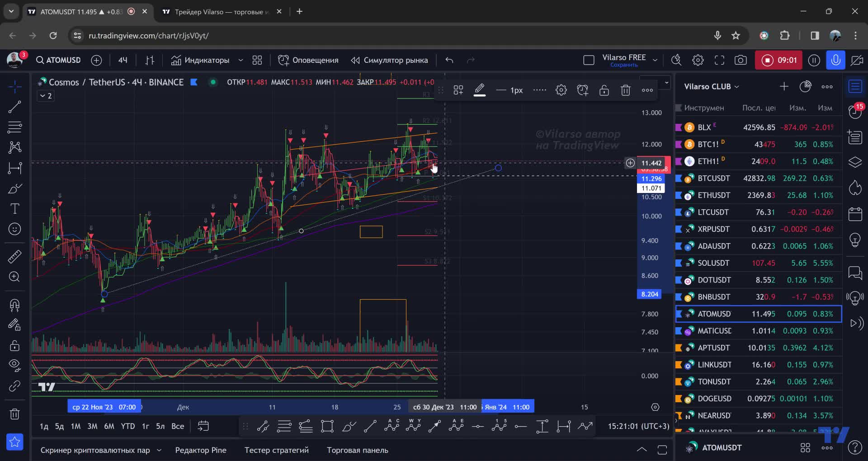Screen dimensions: 868x461
Task: Expand the crypto screener dropdown chevron
Action: pyautogui.click(x=159, y=450)
